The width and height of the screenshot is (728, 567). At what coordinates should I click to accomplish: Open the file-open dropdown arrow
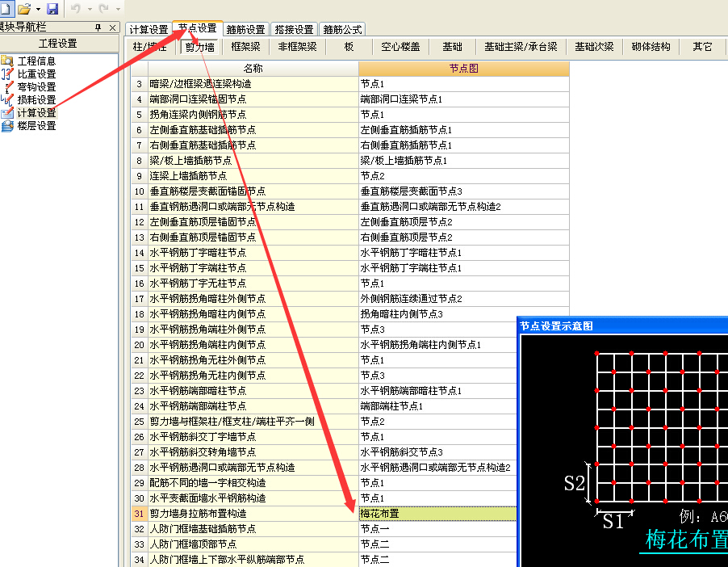click(x=38, y=8)
